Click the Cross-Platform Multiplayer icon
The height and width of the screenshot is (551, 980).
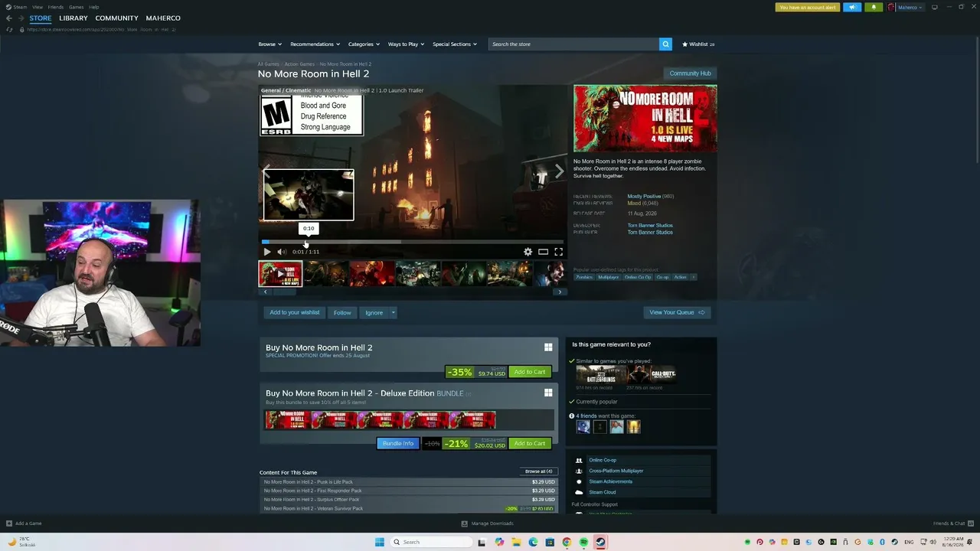click(579, 471)
